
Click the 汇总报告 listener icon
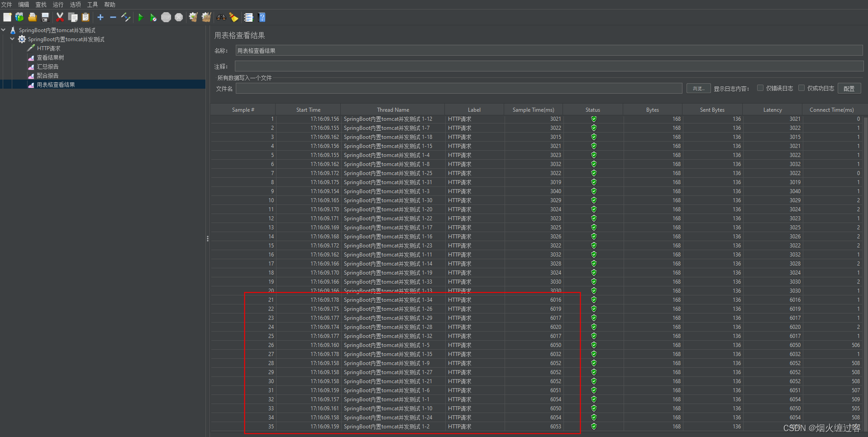click(x=31, y=66)
